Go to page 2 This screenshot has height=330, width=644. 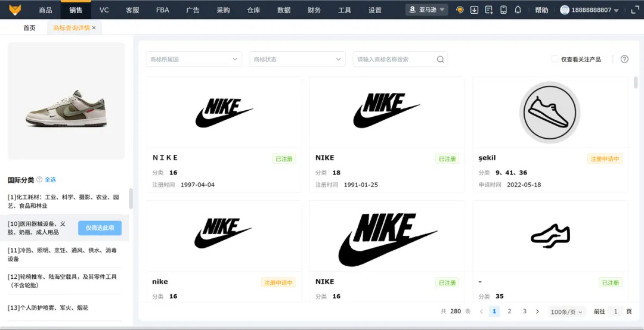click(509, 312)
